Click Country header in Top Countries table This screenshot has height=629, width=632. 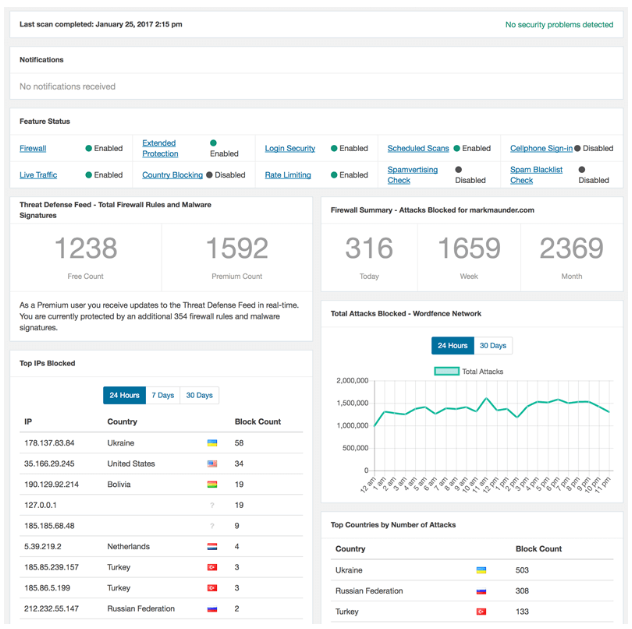click(350, 549)
